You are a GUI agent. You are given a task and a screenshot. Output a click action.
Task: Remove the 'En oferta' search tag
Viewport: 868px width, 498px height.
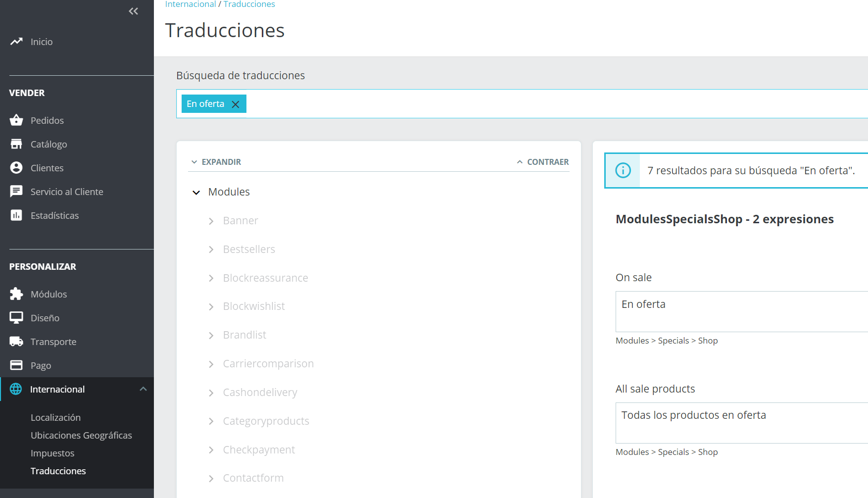[236, 104]
